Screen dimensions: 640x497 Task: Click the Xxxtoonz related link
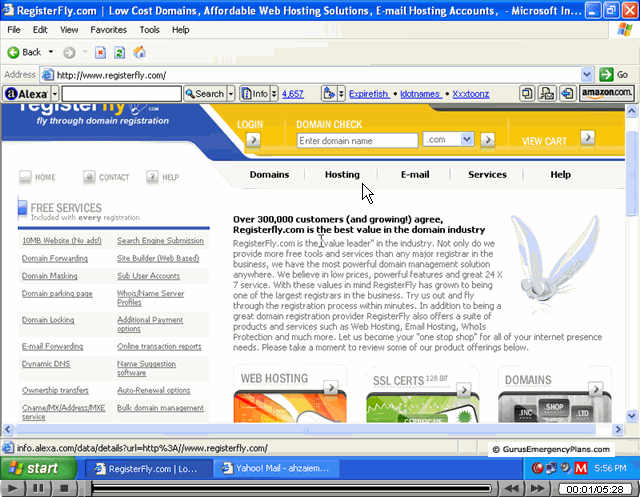471,94
